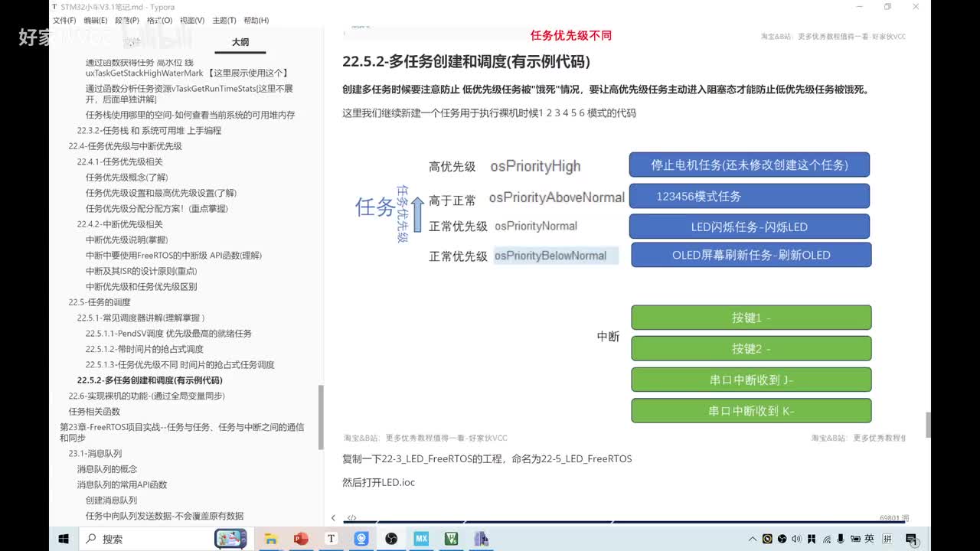
Task: Jump to 任务相关函数 in outline
Action: coord(94,412)
